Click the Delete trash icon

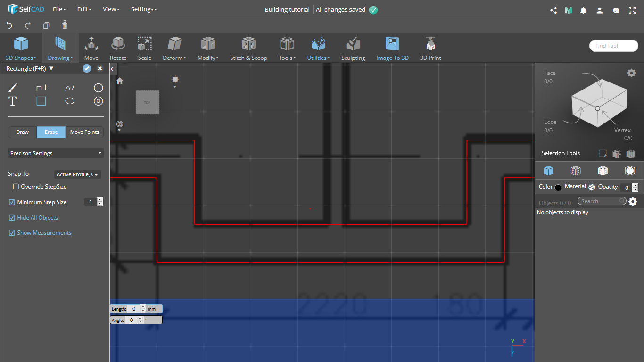coord(65,25)
